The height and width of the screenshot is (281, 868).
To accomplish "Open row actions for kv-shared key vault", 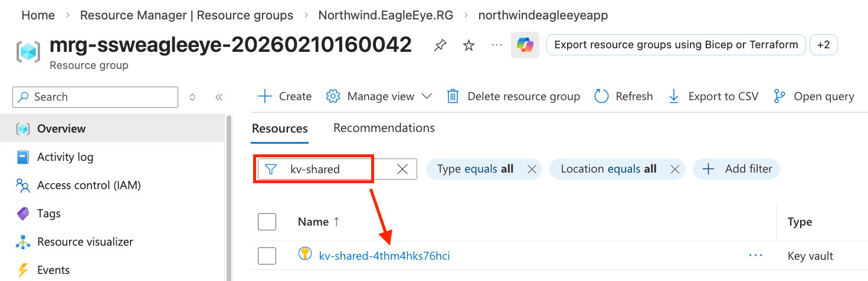I will [x=755, y=256].
